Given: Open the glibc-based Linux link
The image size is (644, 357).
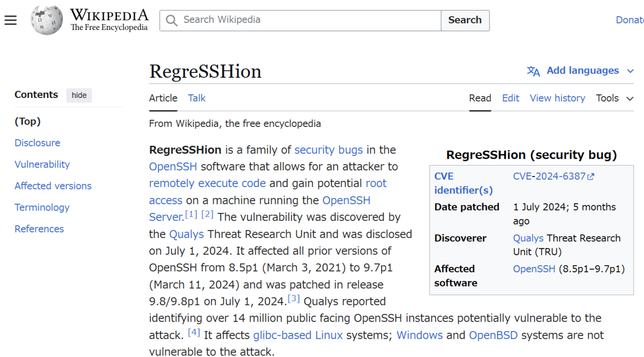Looking at the screenshot, I should [x=298, y=335].
